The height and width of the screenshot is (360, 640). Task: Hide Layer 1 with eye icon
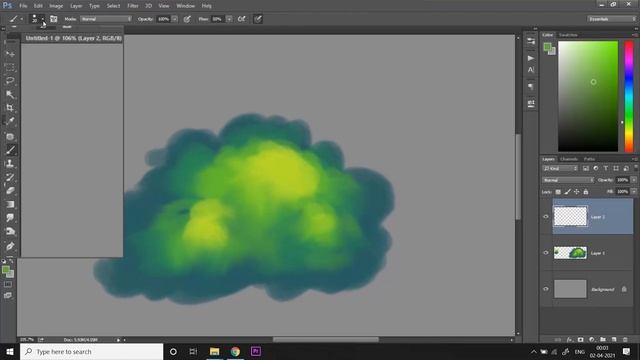[x=546, y=253]
